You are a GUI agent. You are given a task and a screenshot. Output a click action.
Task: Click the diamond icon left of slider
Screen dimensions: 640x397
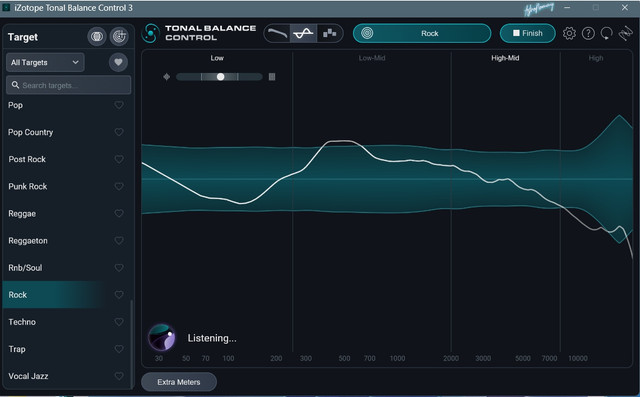click(167, 77)
